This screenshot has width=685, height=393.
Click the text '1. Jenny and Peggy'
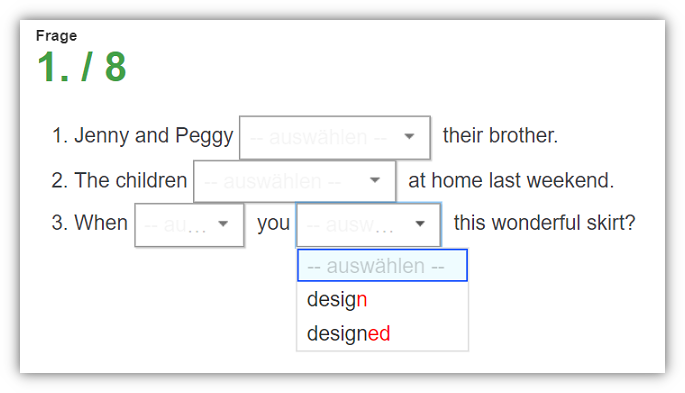(x=142, y=136)
